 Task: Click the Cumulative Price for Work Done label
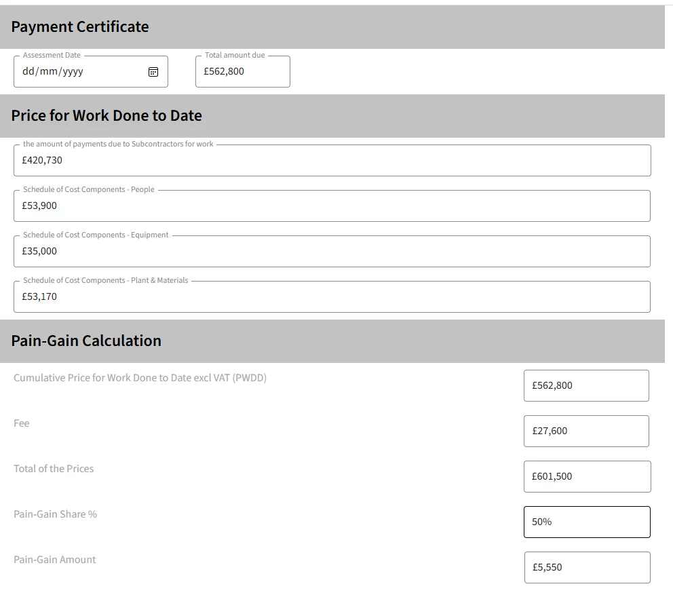click(140, 378)
